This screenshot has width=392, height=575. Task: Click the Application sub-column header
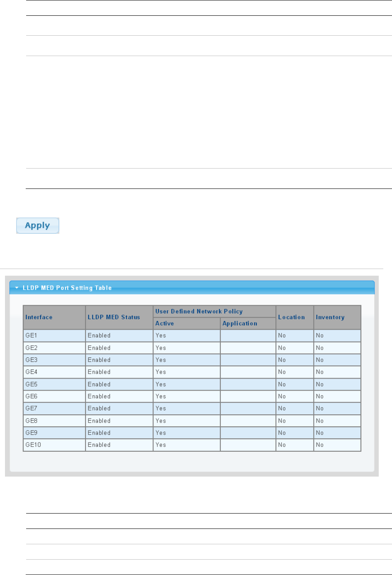pos(248,323)
